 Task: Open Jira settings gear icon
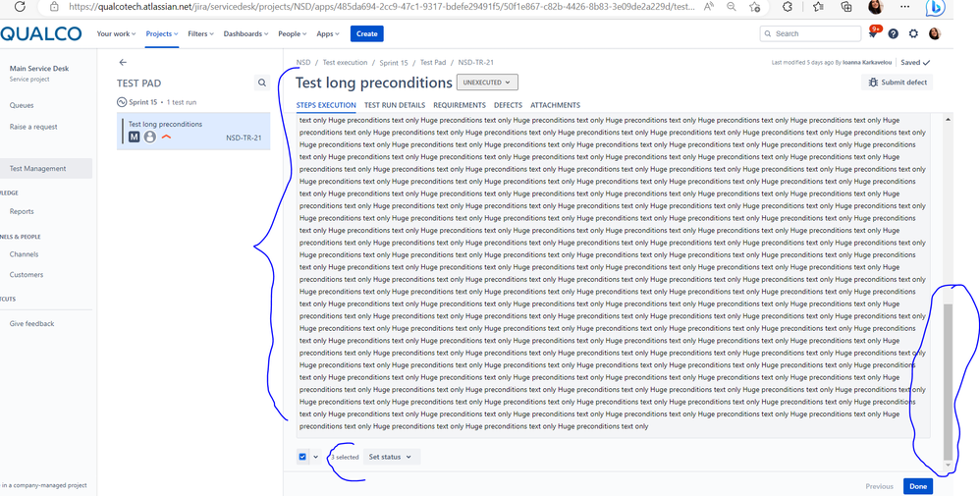pos(913,33)
